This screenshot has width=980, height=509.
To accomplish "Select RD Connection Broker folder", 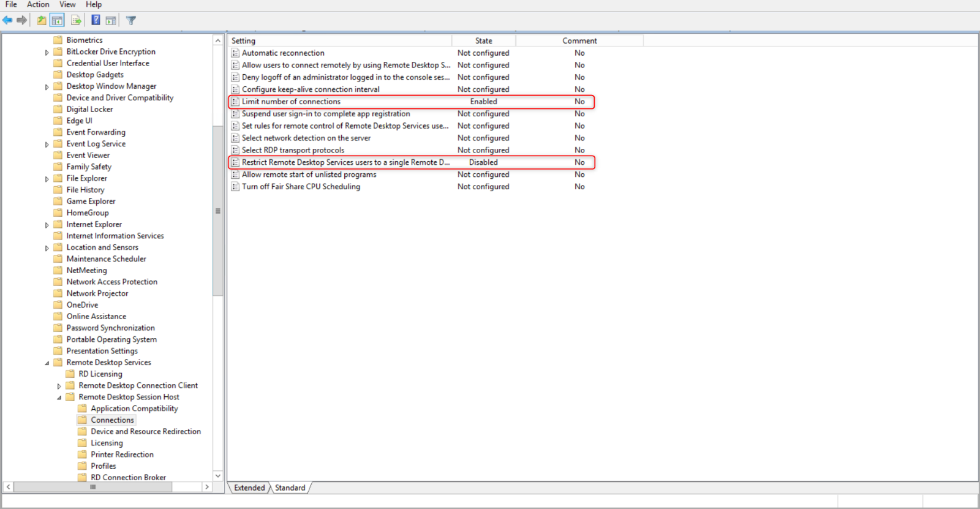I will 128,477.
